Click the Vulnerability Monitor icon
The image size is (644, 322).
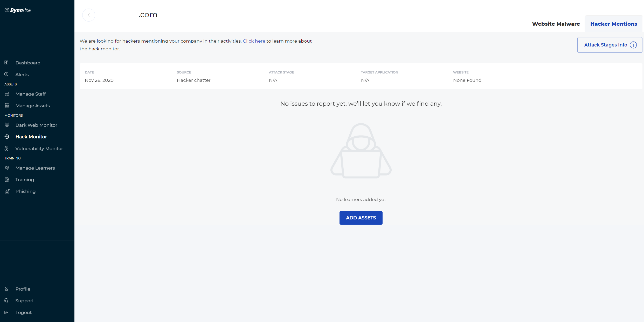6,149
